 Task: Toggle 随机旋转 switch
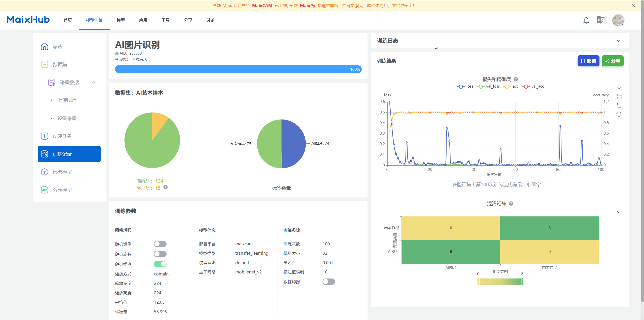(x=160, y=254)
